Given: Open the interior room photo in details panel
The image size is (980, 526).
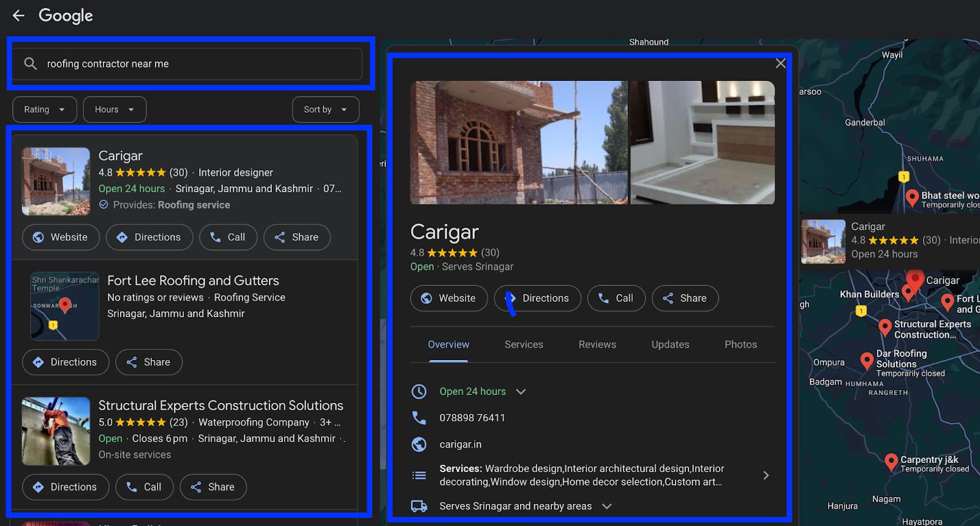Looking at the screenshot, I should click(x=703, y=143).
